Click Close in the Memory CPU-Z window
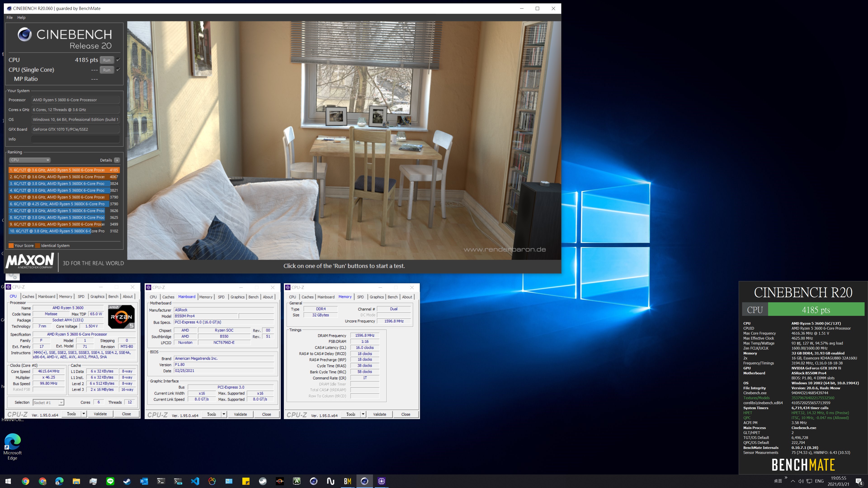868x488 pixels. tap(406, 414)
